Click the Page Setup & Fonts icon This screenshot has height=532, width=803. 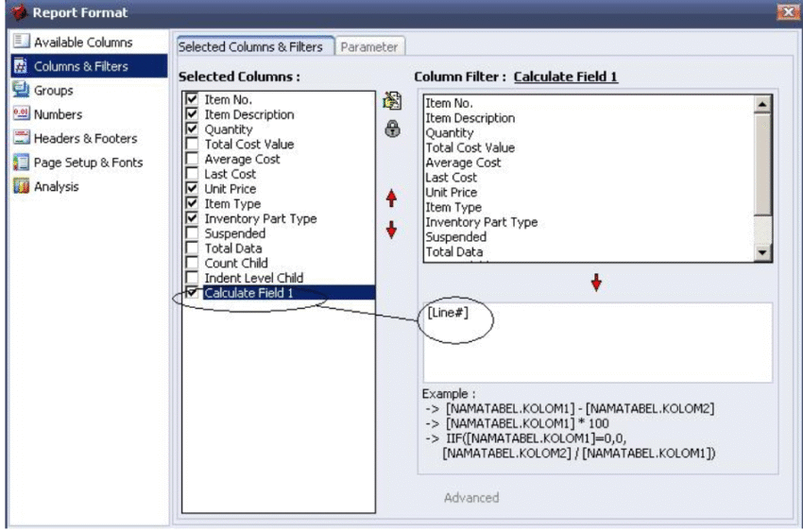(21, 162)
